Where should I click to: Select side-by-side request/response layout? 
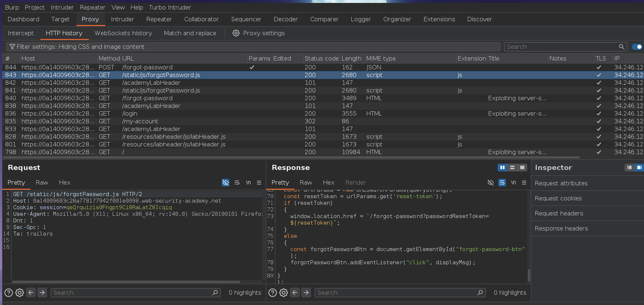point(502,167)
